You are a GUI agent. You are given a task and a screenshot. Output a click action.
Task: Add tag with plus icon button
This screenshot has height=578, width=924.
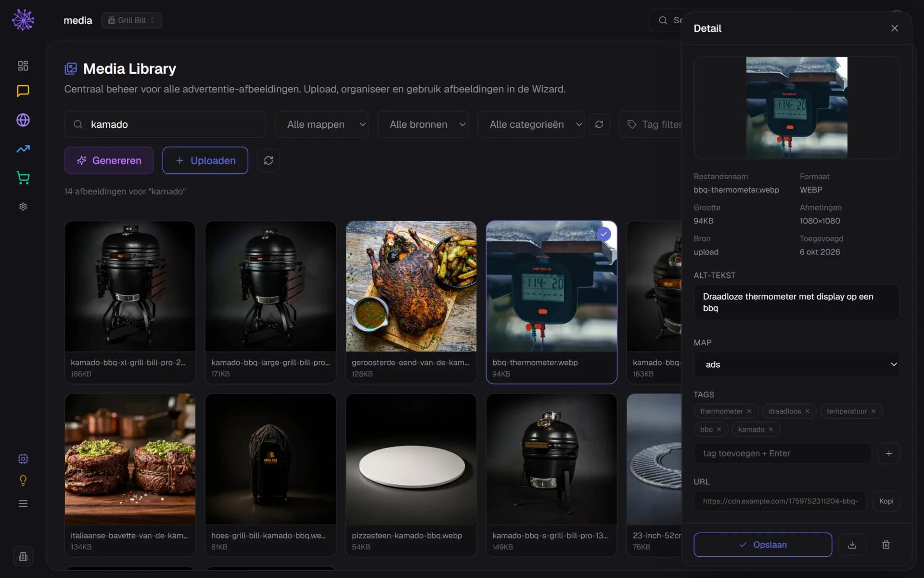889,453
